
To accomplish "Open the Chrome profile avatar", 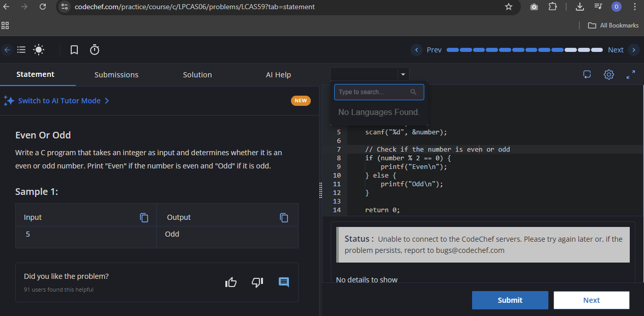I will pyautogui.click(x=617, y=7).
